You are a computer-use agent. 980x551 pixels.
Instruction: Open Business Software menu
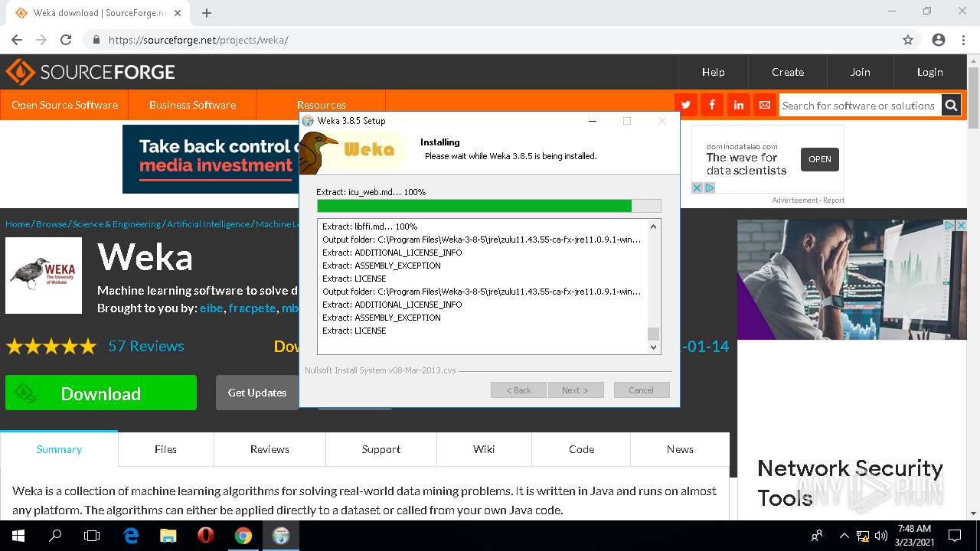click(192, 105)
